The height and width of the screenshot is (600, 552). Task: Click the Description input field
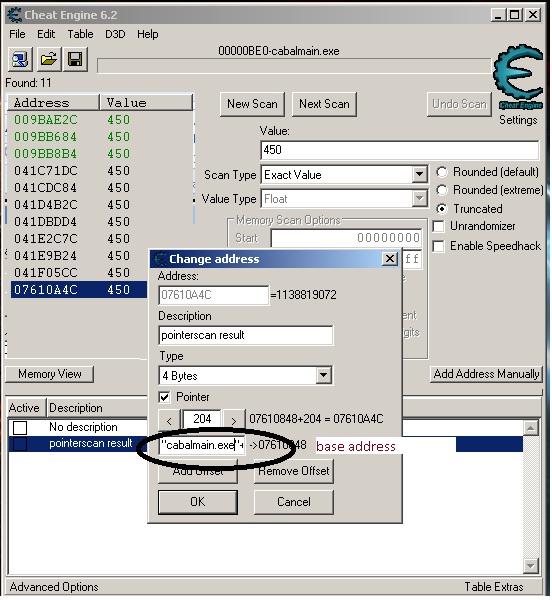(x=245, y=335)
